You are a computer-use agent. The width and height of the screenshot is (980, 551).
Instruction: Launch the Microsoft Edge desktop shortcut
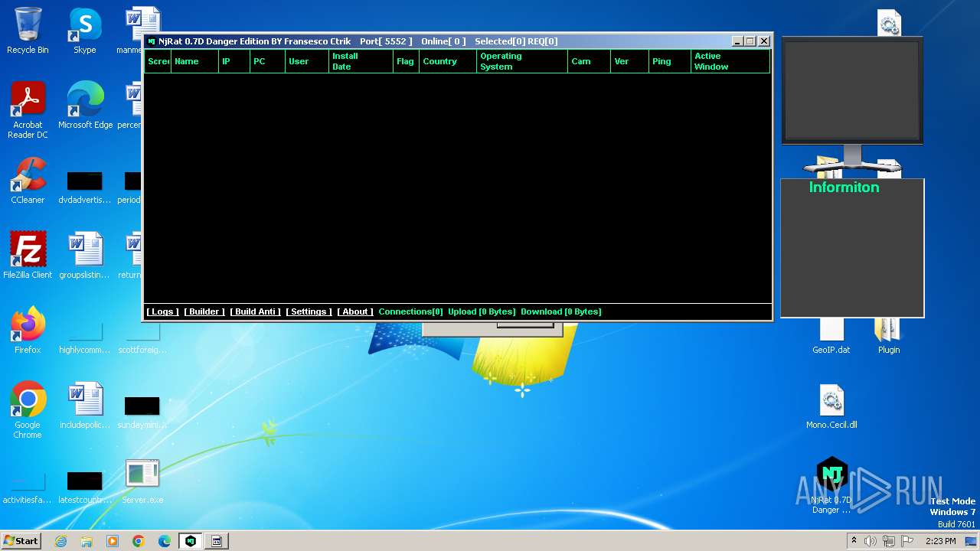point(85,106)
